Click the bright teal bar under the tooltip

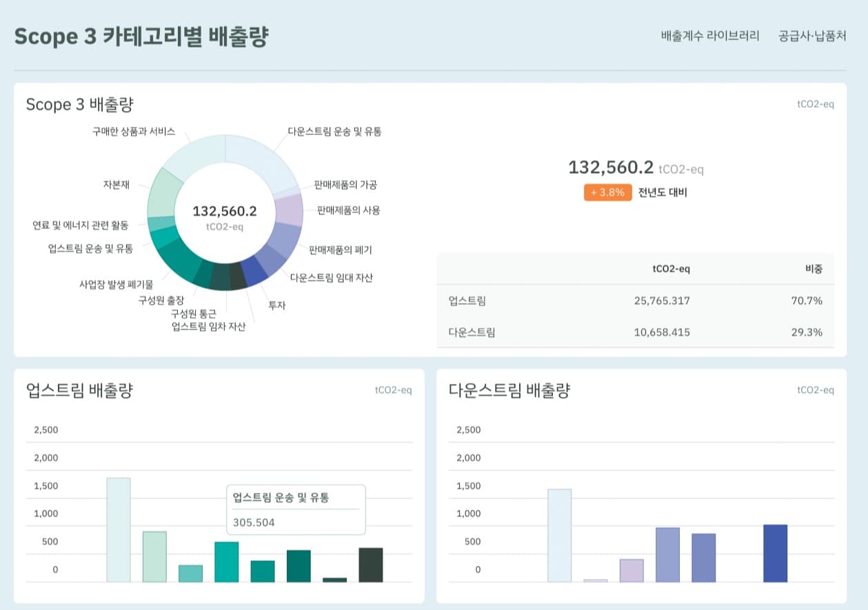coord(226,561)
